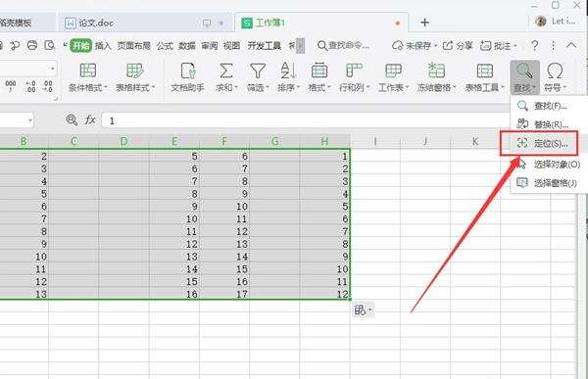Open the Formulas (公式) tab
Image resolution: width=588 pixels, height=379 pixels.
(165, 46)
